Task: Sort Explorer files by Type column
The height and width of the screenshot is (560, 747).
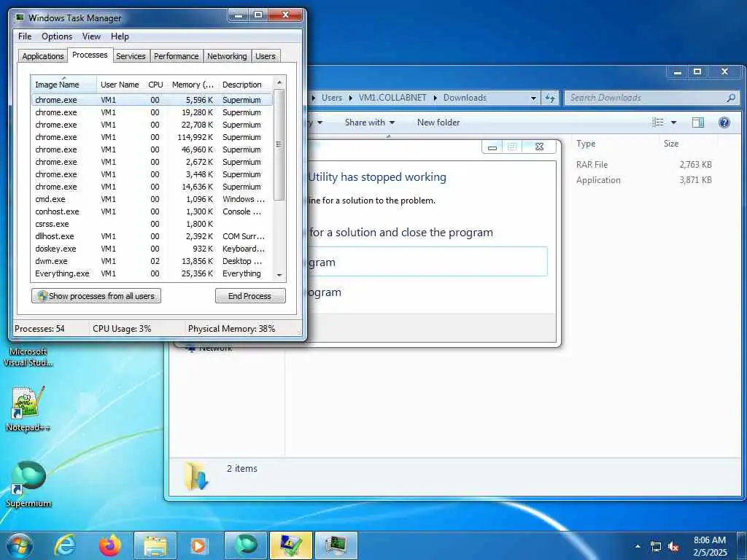Action: click(x=616, y=144)
